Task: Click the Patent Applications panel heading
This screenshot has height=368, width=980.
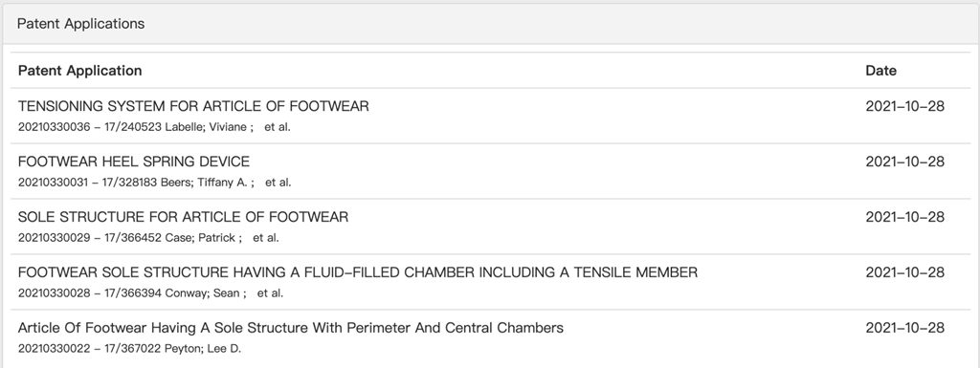Action: point(80,24)
